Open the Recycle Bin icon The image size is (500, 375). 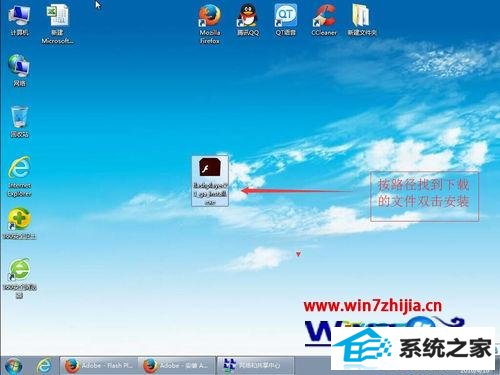[19, 121]
